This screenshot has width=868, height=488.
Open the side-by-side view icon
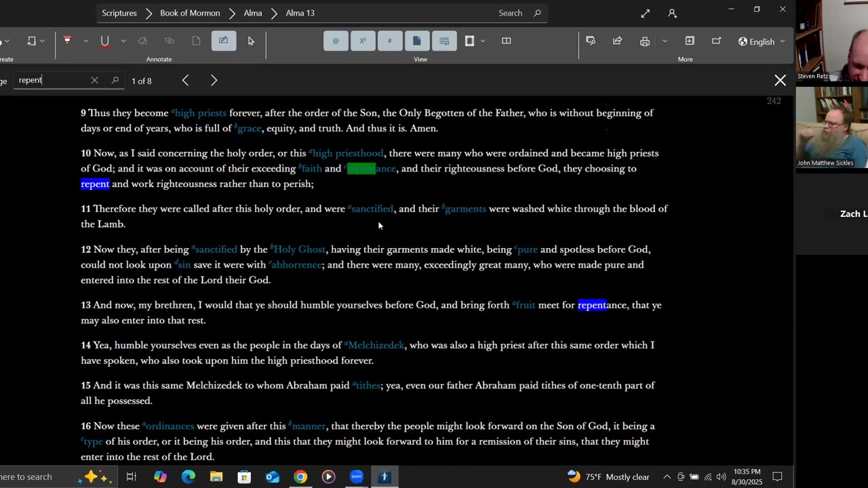tap(506, 41)
